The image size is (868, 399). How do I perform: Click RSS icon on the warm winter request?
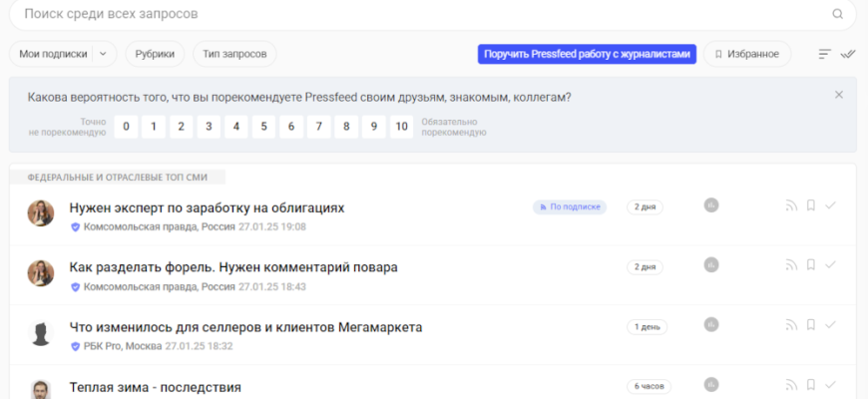tap(791, 385)
